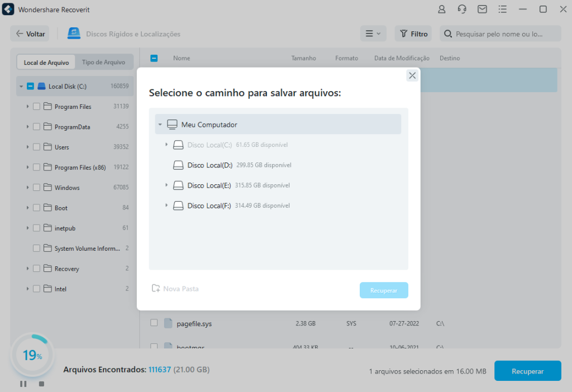Screen dimensions: 572x392
Task: Click the Nova Pasta folder icon
Action: click(x=156, y=289)
